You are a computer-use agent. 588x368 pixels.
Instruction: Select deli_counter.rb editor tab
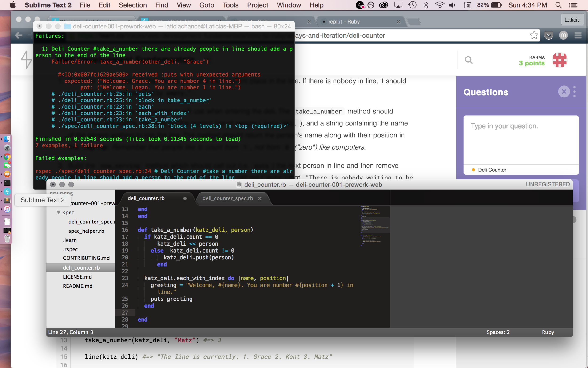[x=146, y=198]
